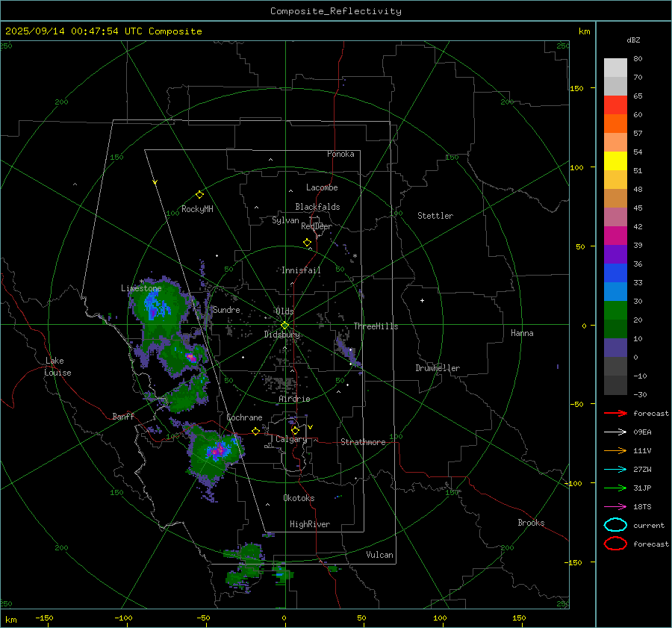
Task: Click the Ponoka label
Action: [340, 154]
